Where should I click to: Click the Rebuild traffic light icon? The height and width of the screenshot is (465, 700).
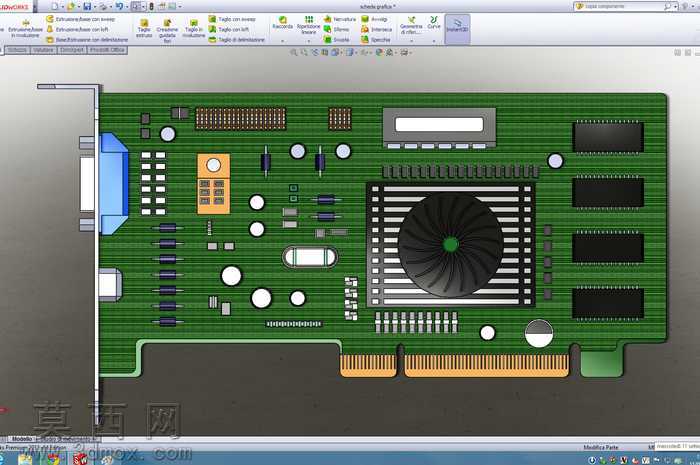151,6
